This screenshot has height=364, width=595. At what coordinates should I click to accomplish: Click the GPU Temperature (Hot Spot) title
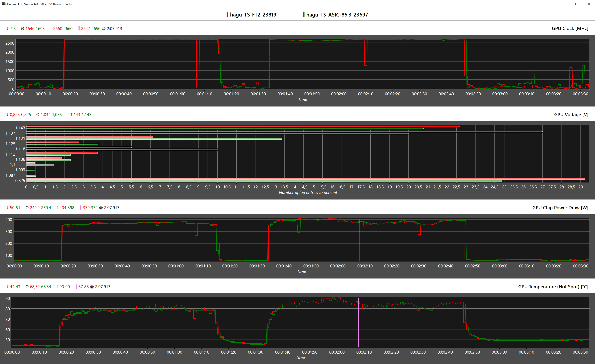pyautogui.click(x=553, y=287)
